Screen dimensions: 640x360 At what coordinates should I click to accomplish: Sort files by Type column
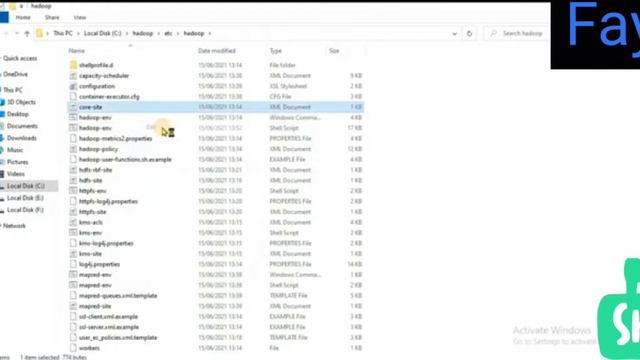click(x=276, y=51)
